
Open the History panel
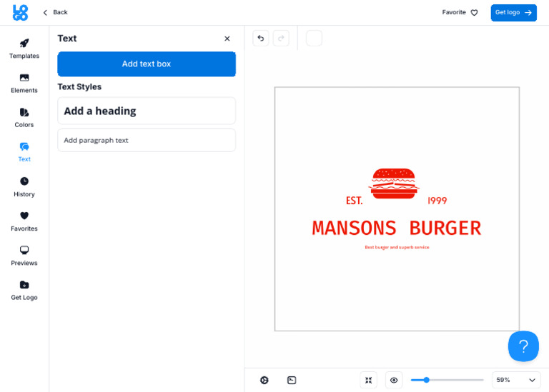coord(24,187)
